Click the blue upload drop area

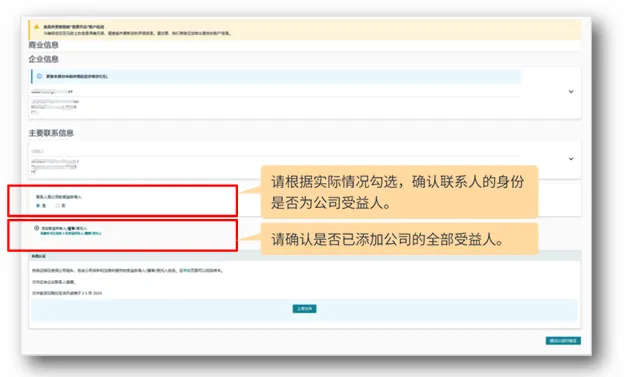(x=305, y=310)
